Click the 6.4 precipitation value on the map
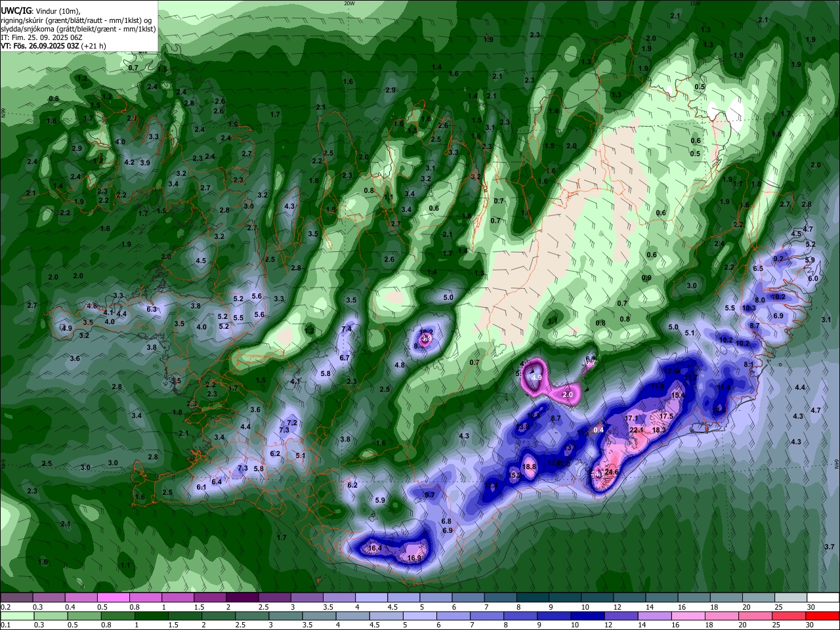The image size is (840, 630). pos(217,482)
